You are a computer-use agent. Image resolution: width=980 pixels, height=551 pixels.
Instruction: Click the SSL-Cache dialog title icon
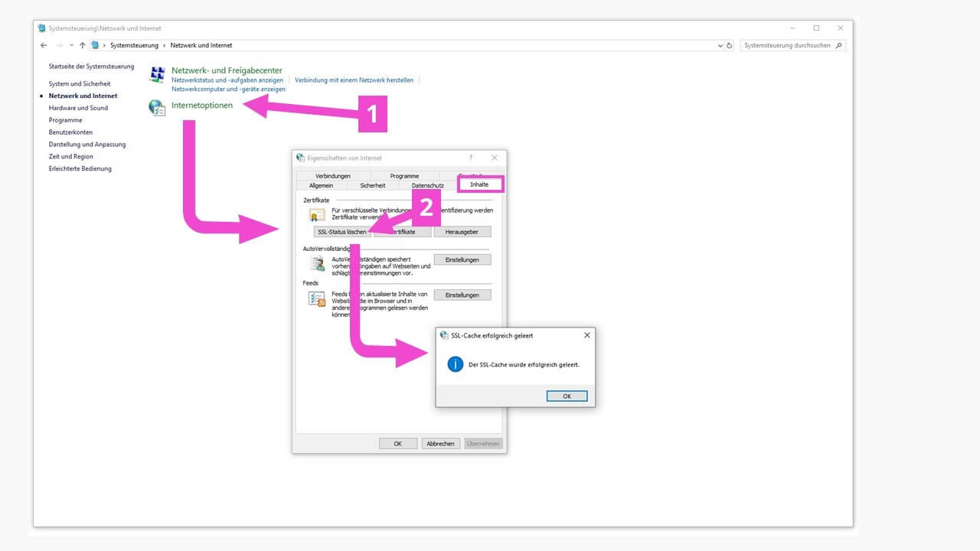pyautogui.click(x=444, y=335)
